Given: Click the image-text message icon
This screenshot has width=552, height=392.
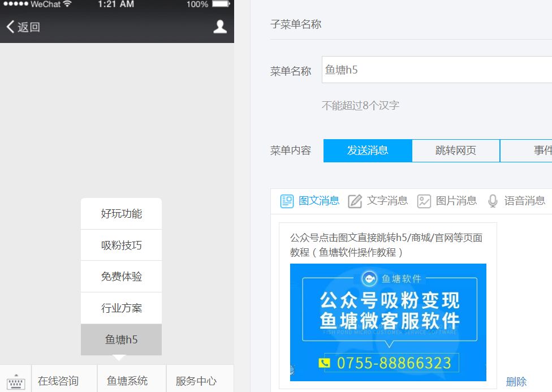Looking at the screenshot, I should click(287, 201).
